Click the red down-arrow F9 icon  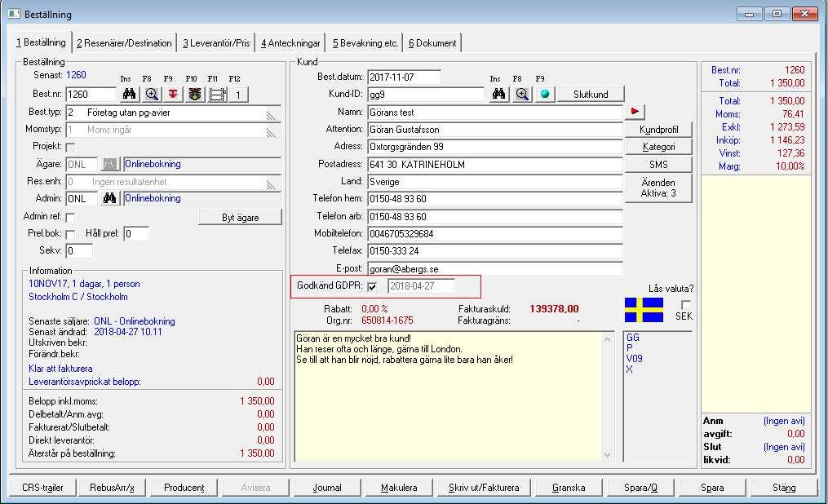(x=173, y=95)
